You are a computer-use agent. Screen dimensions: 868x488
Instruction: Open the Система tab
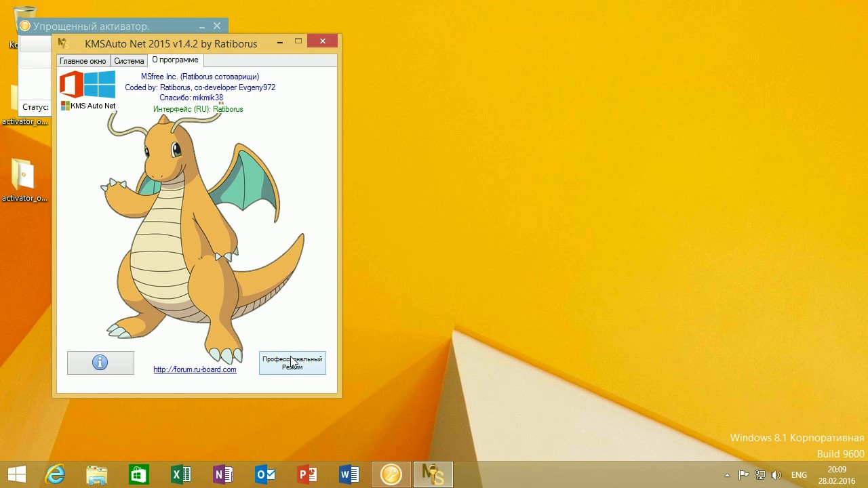coord(129,61)
